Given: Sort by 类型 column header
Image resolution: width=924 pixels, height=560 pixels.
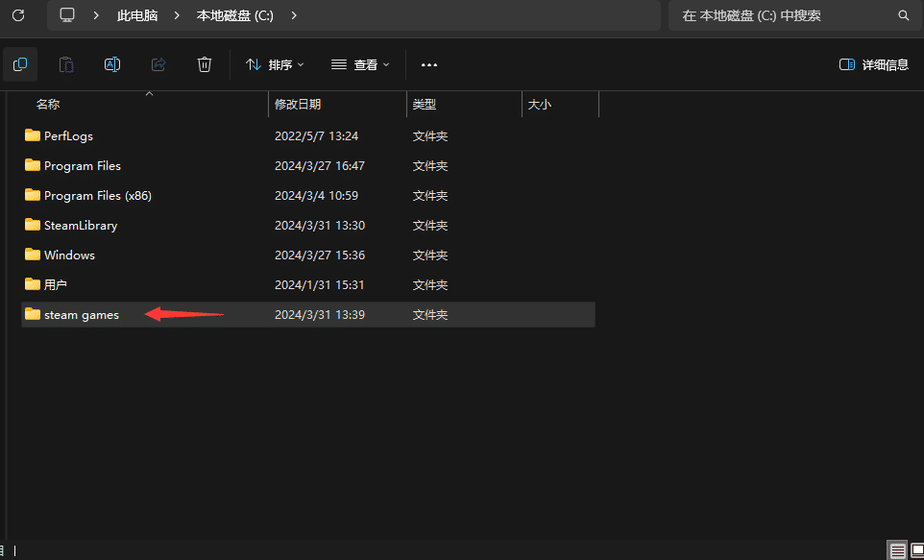Looking at the screenshot, I should click(425, 105).
